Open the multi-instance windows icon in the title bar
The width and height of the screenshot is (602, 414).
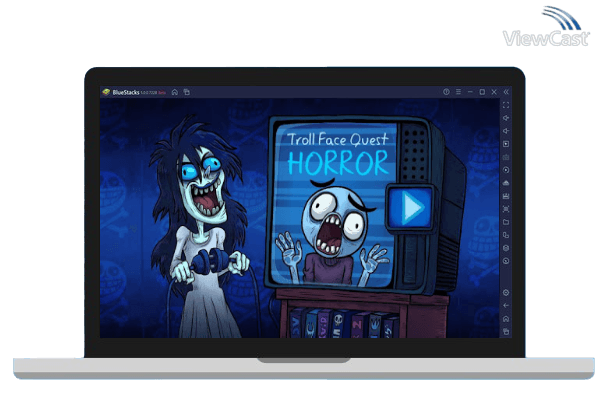click(187, 92)
